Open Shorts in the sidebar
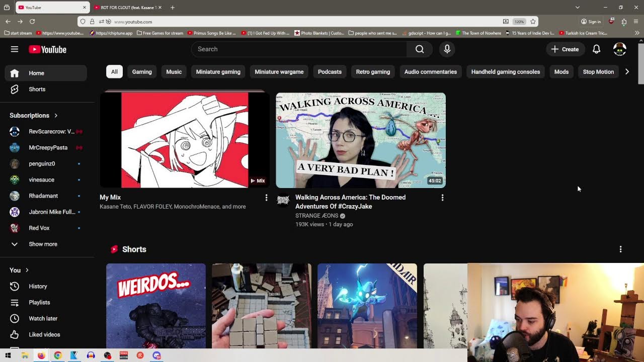Image resolution: width=644 pixels, height=362 pixels. (46, 89)
